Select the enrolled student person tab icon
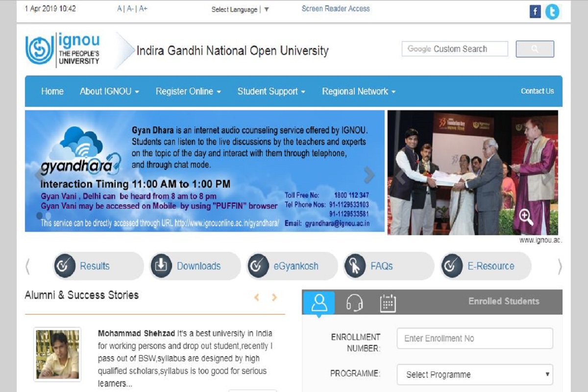Viewport: 588px width, 392px height. (319, 303)
